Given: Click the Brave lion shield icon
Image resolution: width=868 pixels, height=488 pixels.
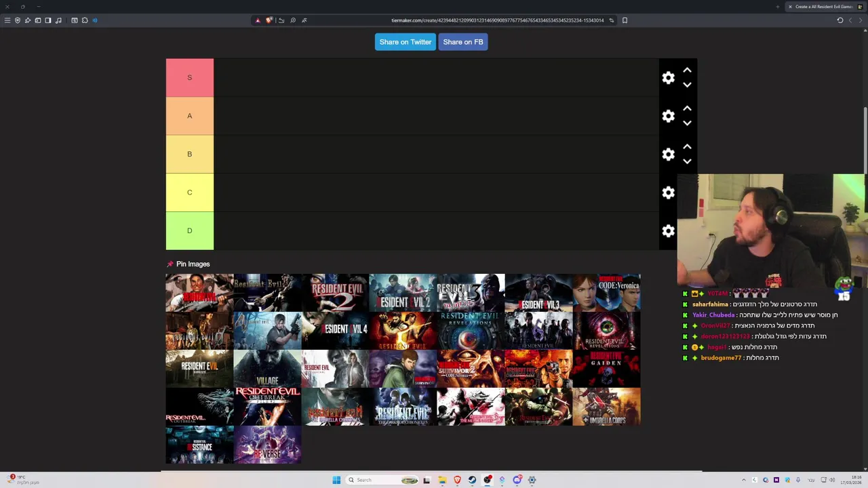Looking at the screenshot, I should 269,20.
